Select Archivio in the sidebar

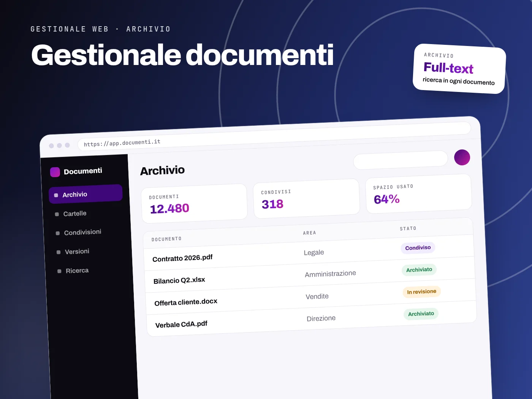tap(86, 194)
